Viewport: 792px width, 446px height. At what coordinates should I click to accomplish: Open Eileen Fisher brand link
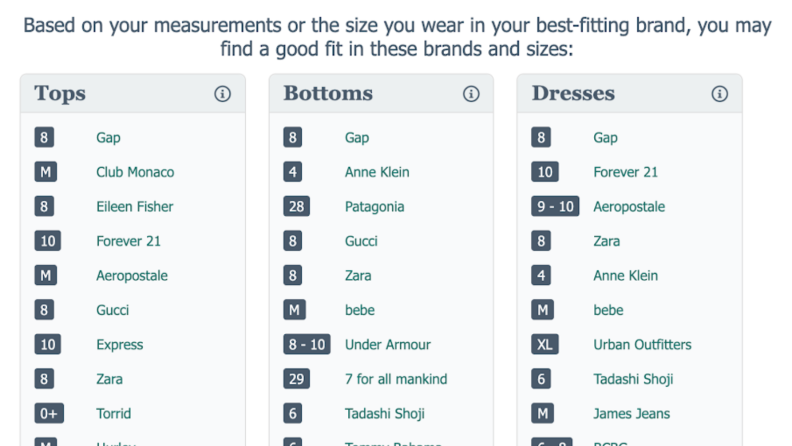(134, 207)
